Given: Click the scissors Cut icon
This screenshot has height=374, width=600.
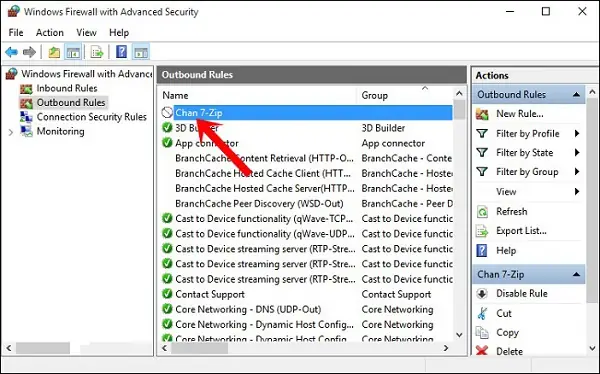Looking at the screenshot, I should [x=482, y=313].
